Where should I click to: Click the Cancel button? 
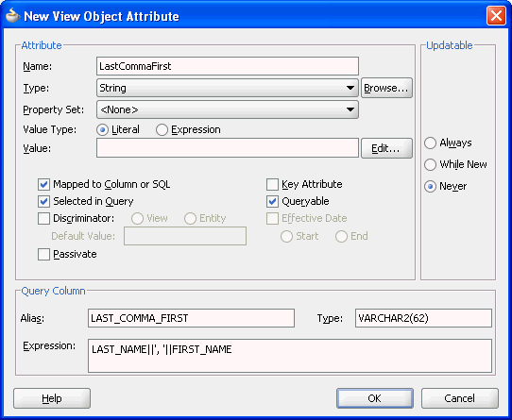pos(460,398)
